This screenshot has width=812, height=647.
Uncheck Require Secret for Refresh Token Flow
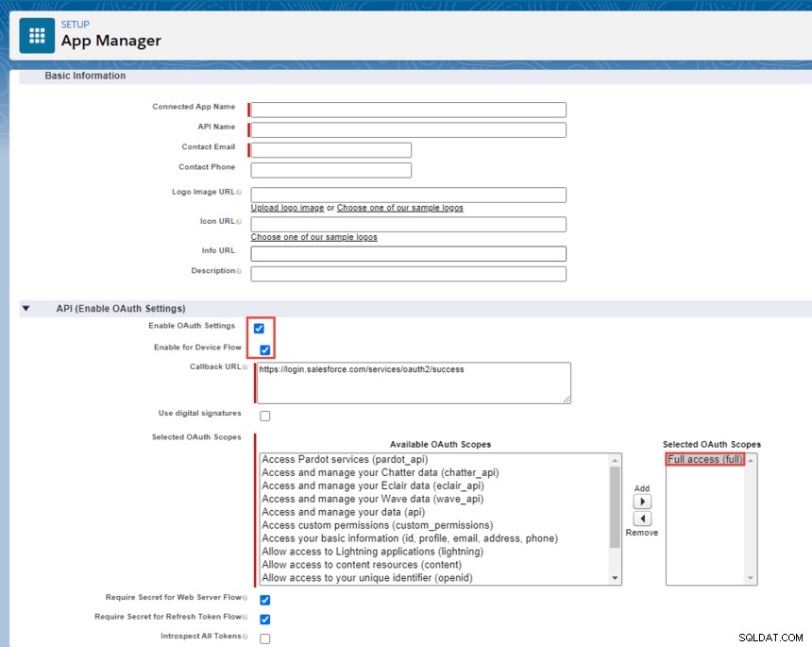click(265, 619)
